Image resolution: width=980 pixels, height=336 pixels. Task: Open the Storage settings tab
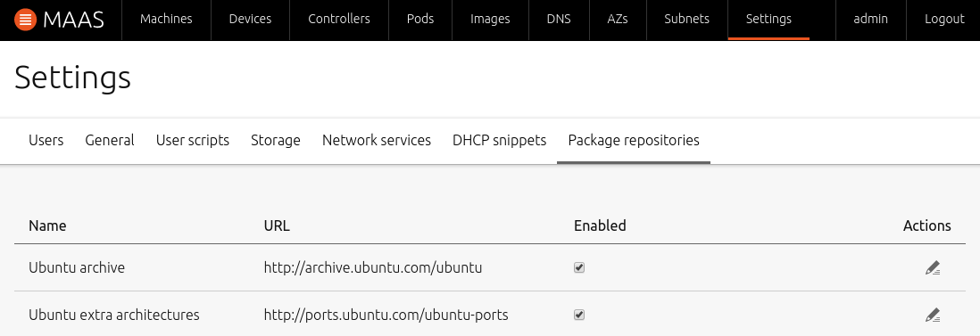point(276,141)
